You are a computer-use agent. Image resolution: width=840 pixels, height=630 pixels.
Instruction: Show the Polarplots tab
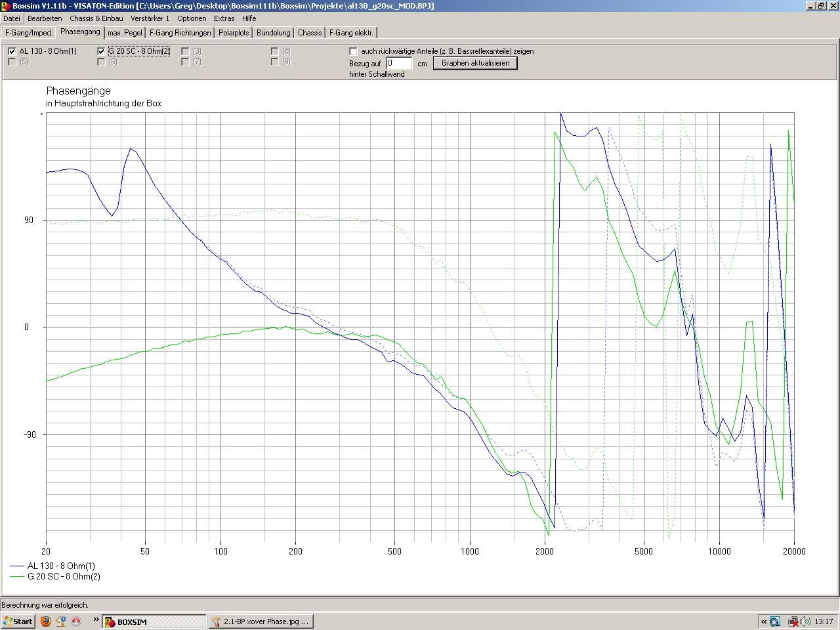coord(234,33)
